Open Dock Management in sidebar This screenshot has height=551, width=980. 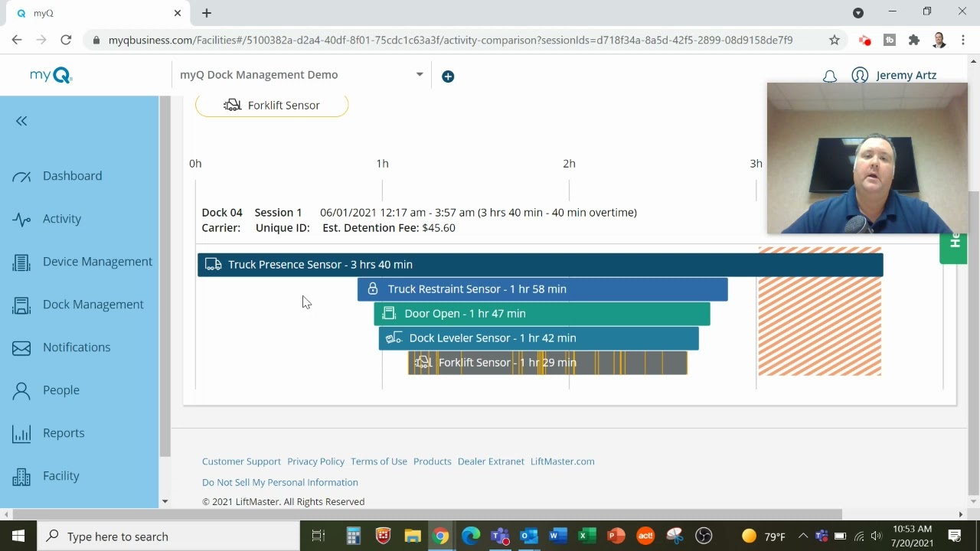93,305
